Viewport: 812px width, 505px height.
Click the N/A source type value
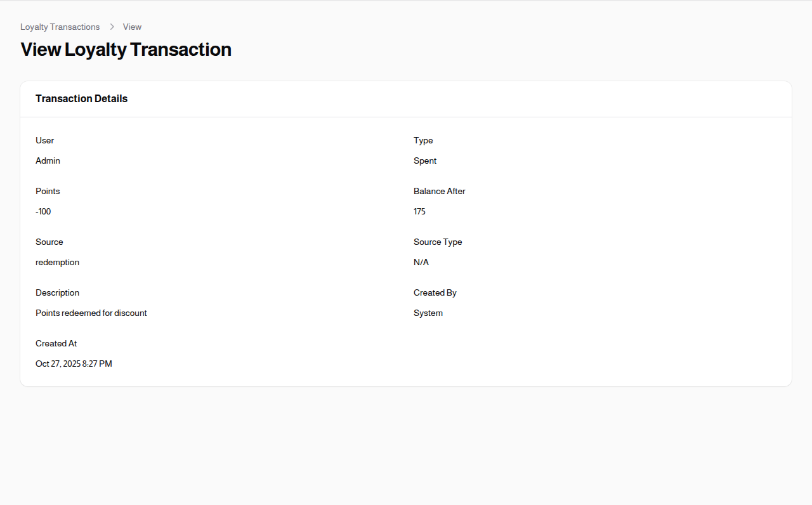(x=421, y=262)
